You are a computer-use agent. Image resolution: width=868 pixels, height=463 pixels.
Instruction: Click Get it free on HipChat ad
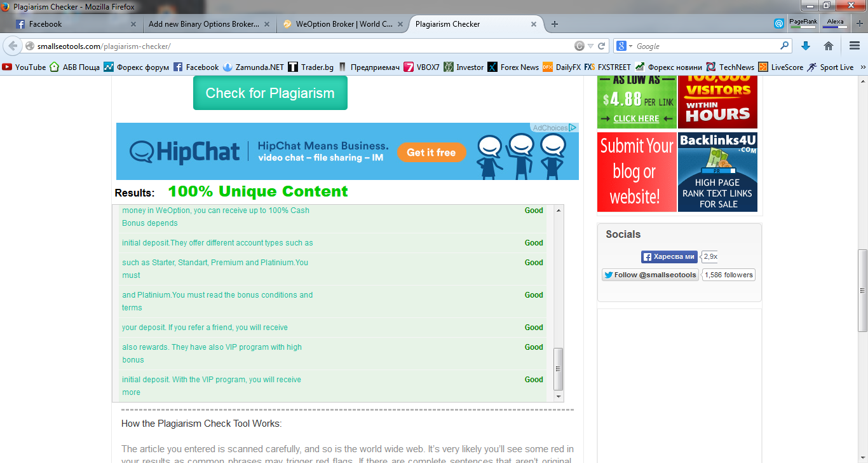point(431,153)
